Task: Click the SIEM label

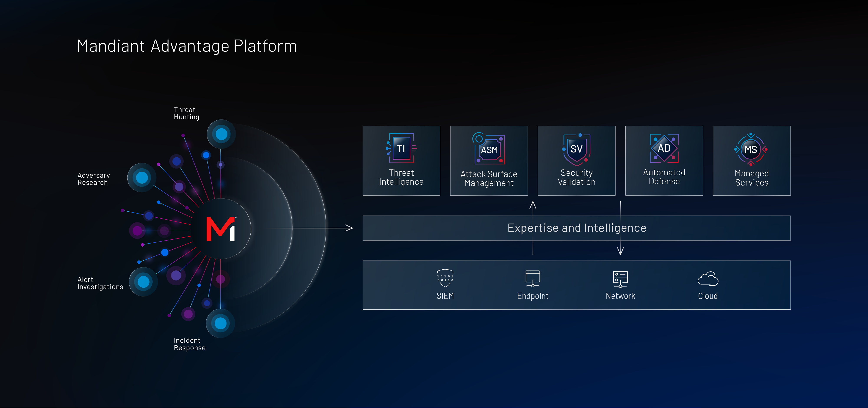Action: (445, 296)
